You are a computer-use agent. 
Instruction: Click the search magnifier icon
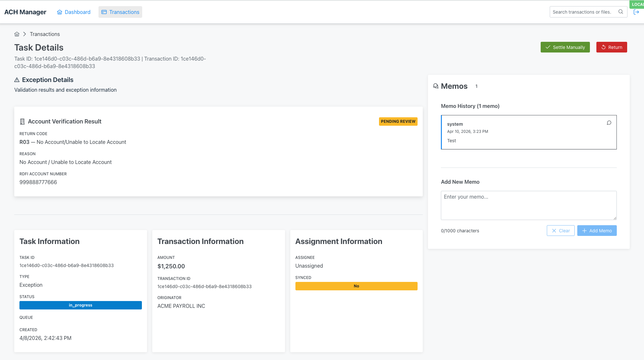tap(621, 12)
